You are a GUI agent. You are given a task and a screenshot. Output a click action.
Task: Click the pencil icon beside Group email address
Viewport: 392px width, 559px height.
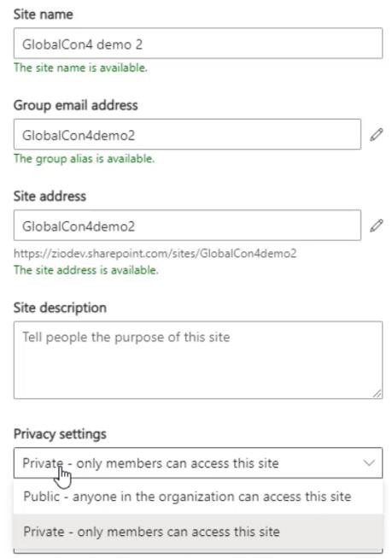pyautogui.click(x=377, y=135)
